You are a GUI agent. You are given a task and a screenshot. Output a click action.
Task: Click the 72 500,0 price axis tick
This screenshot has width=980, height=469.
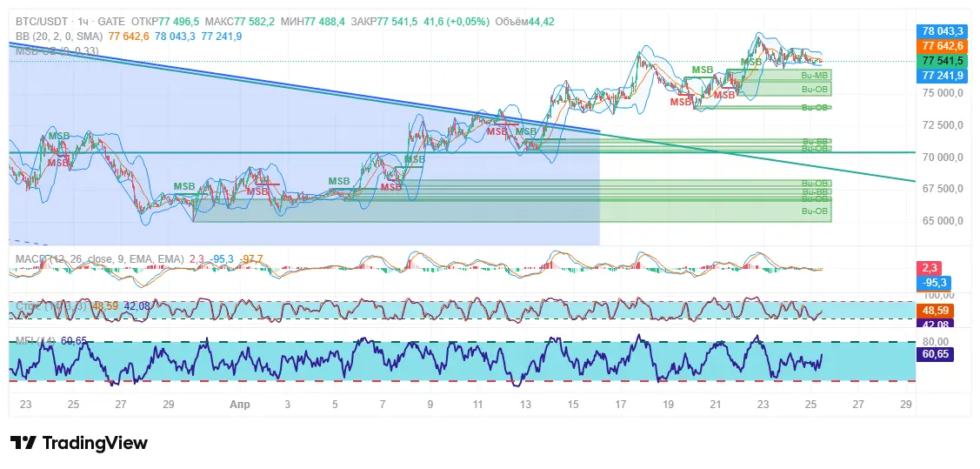tap(943, 124)
